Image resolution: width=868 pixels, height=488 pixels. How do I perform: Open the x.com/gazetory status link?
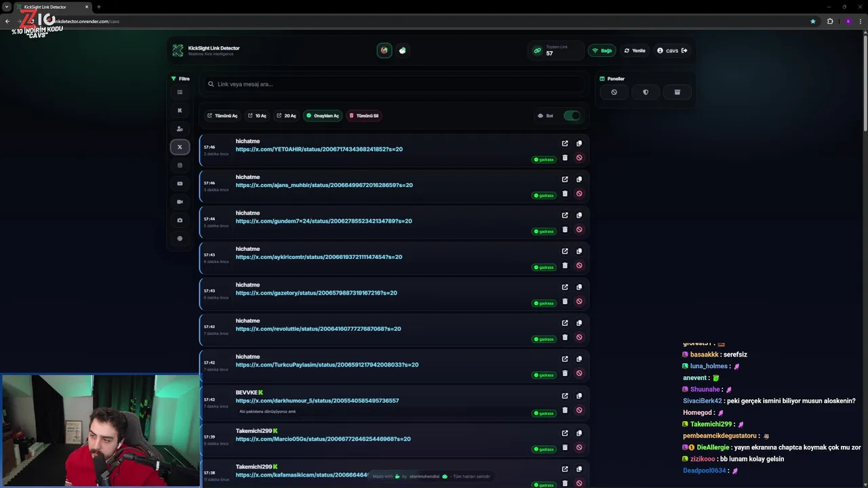pos(317,293)
